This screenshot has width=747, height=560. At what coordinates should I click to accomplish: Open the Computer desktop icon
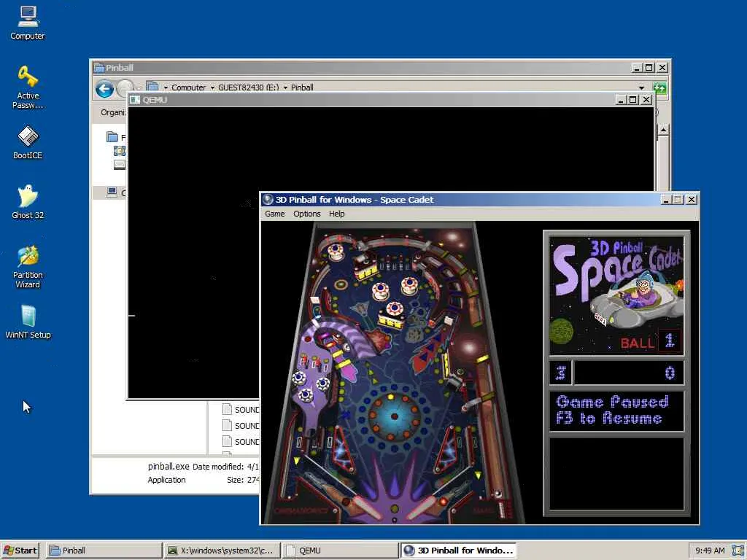tap(28, 23)
